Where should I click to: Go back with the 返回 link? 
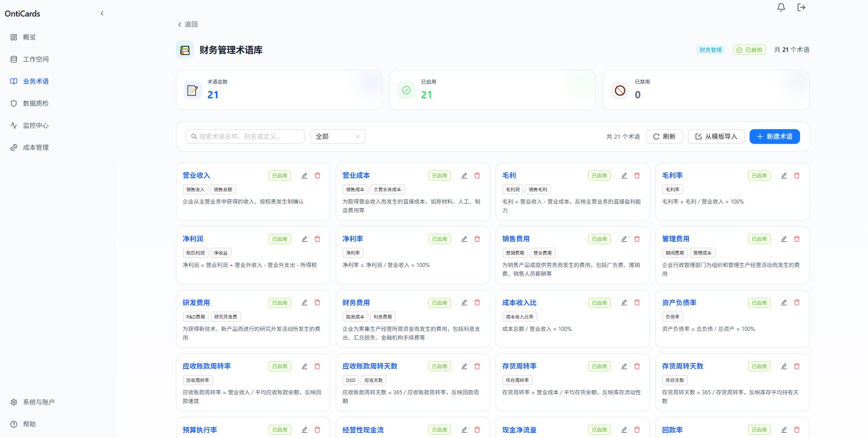(x=187, y=24)
